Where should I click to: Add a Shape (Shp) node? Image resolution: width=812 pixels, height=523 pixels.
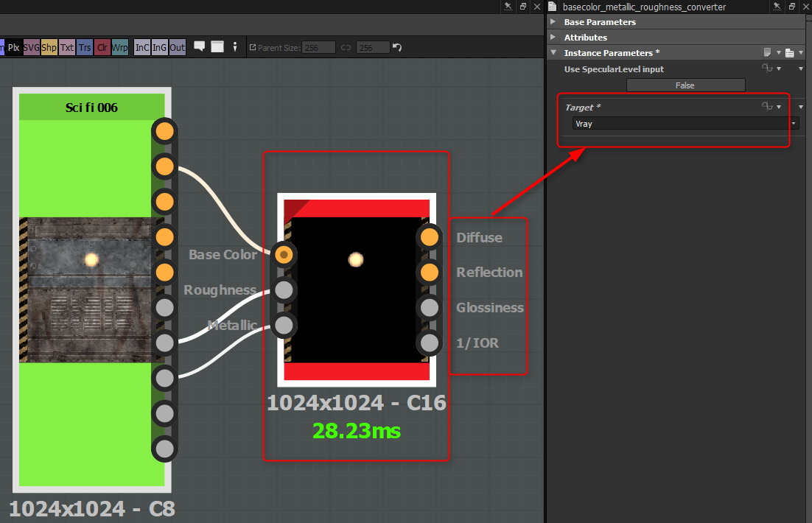click(x=49, y=47)
